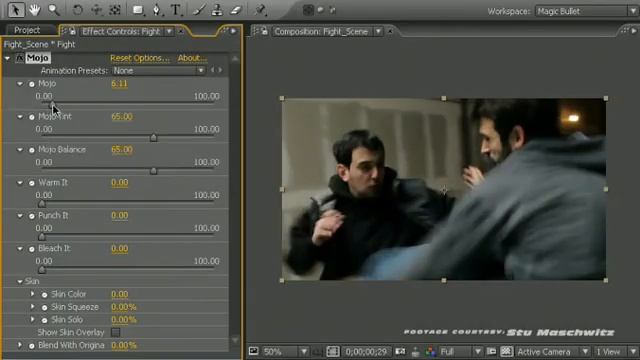
Task: Select the Horizontal Type tool
Action: pos(176,10)
